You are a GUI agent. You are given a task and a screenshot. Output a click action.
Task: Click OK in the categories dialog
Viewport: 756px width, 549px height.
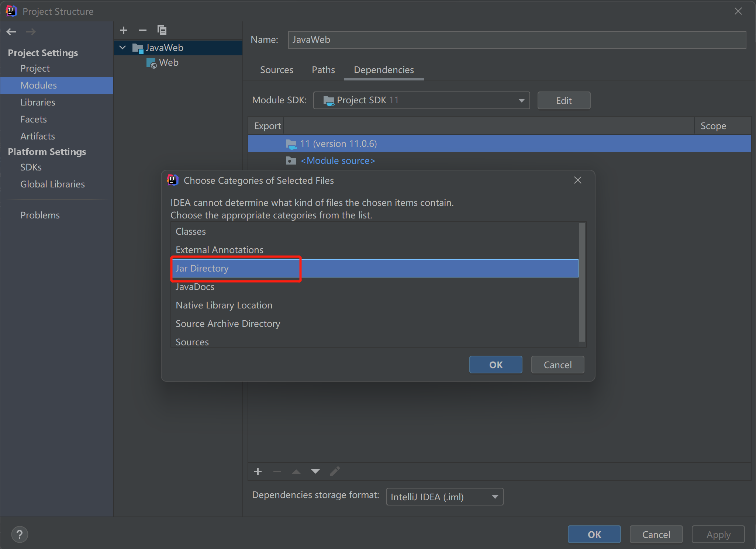click(x=496, y=365)
